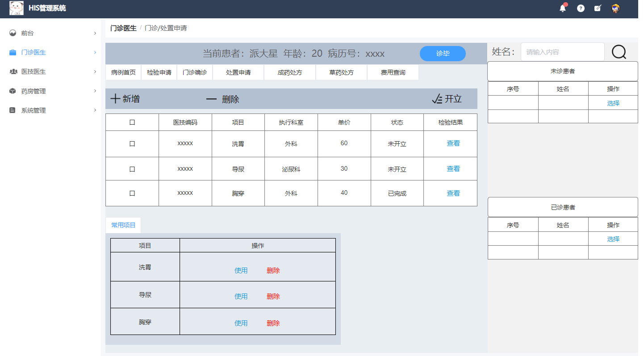Screen dimensions: 644x356
Task: Select the 处置申请 tab
Action: (x=238, y=72)
